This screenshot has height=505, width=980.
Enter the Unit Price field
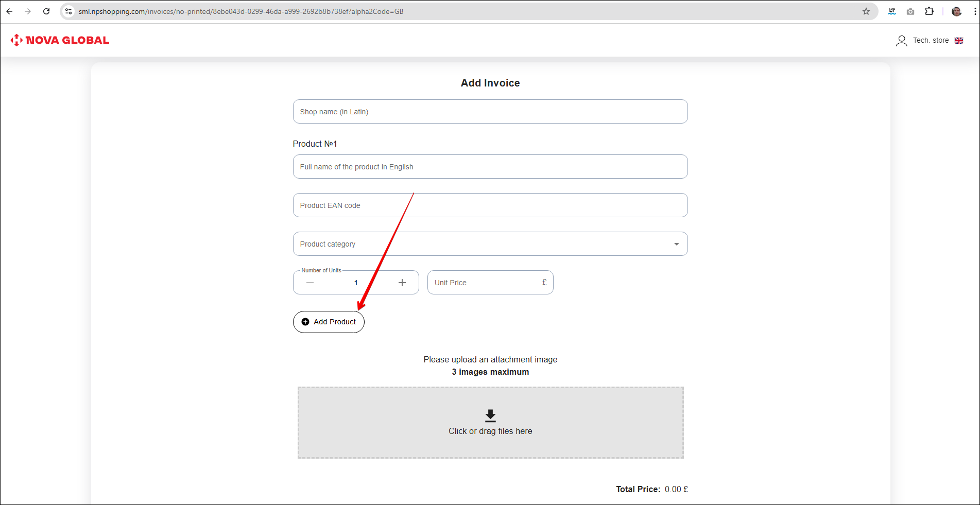(x=484, y=283)
